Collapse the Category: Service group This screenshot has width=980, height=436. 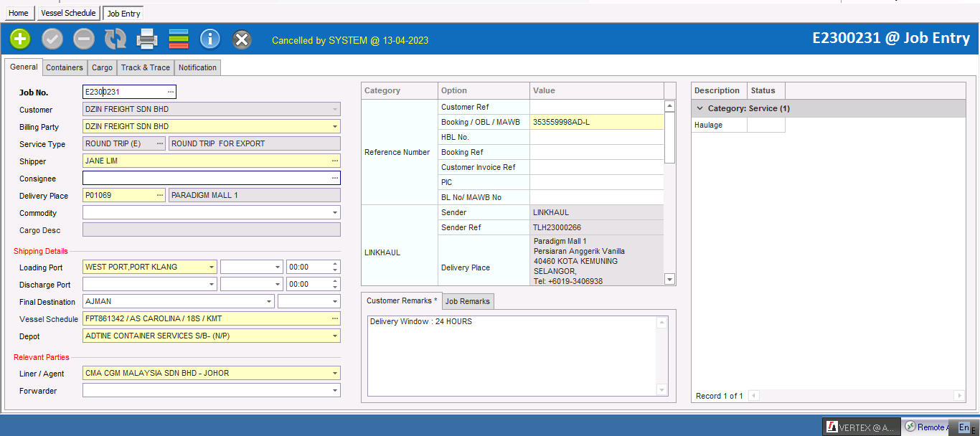coord(699,108)
